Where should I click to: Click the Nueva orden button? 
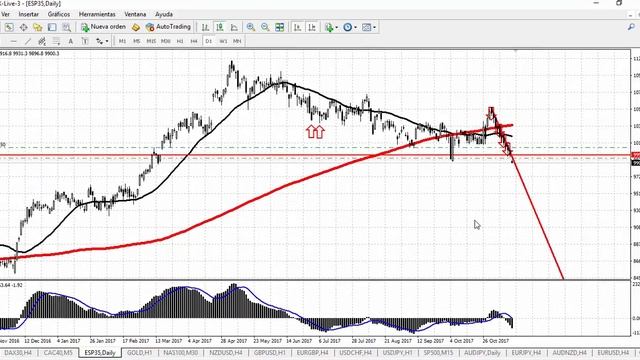[x=103, y=27]
